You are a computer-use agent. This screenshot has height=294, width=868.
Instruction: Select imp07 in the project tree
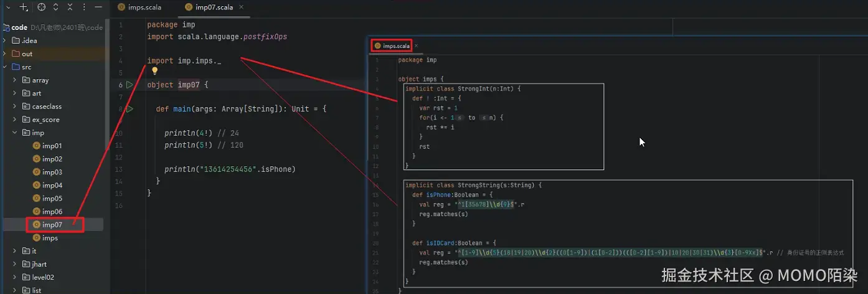[52, 224]
